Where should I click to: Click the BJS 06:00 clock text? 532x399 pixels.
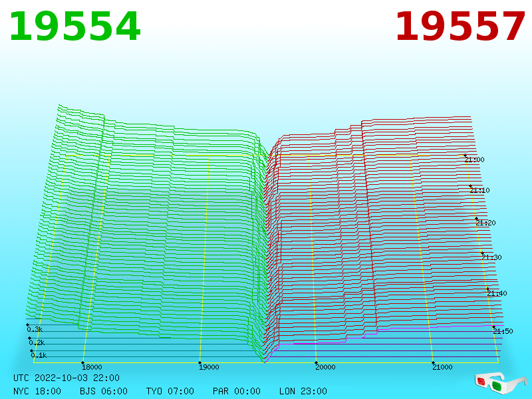[x=104, y=391]
